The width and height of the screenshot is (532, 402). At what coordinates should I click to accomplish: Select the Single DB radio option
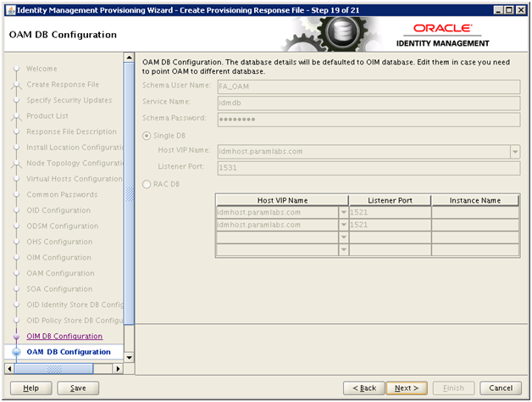(147, 136)
